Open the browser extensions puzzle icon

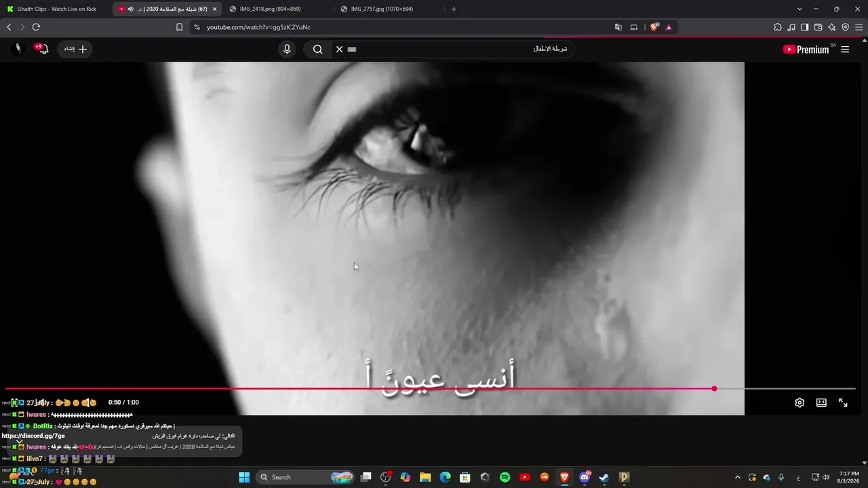778,27
